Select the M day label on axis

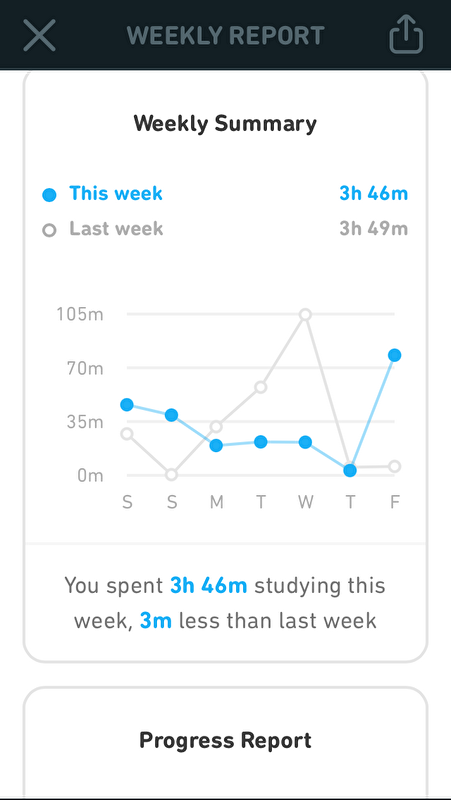216,503
